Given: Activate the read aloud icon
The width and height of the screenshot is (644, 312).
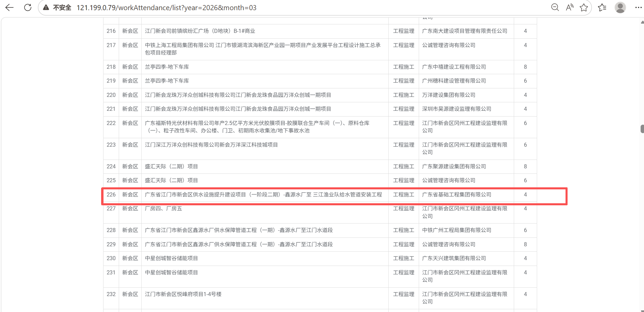Looking at the screenshot, I should pyautogui.click(x=570, y=7).
